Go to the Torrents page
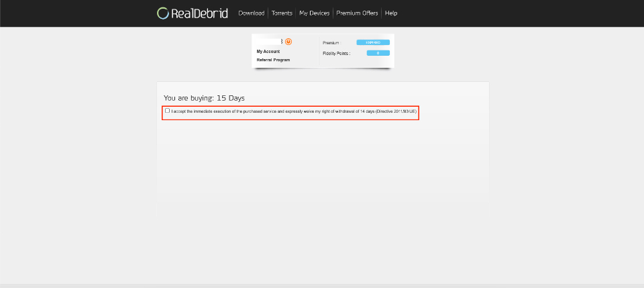 (282, 13)
